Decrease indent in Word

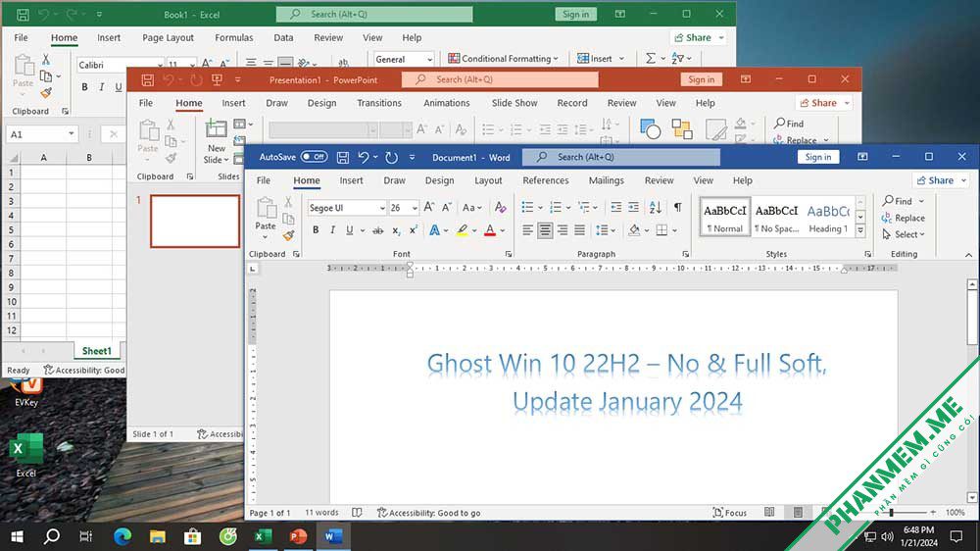(x=615, y=207)
